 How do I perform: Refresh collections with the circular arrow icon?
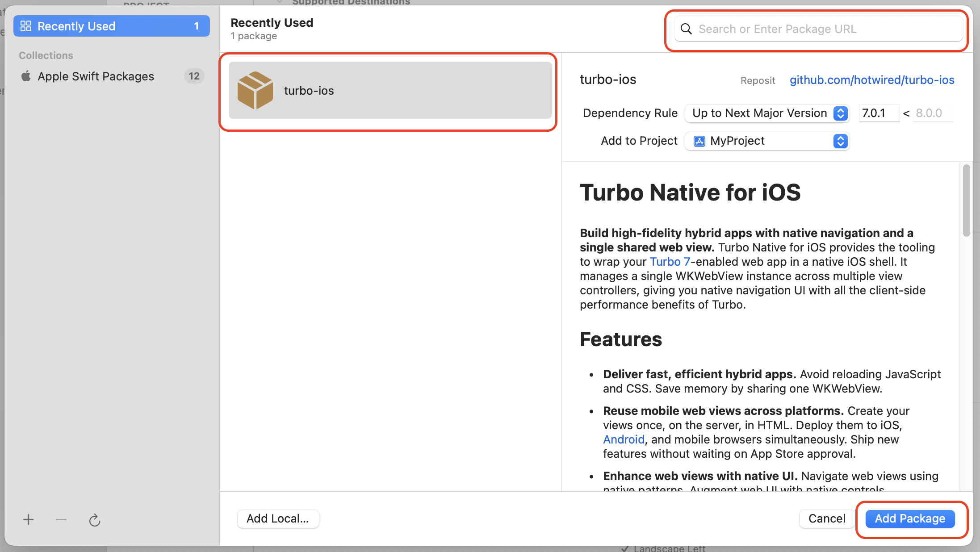(94, 520)
